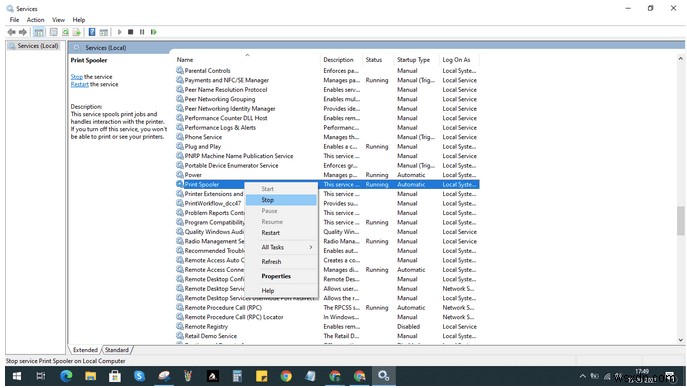
Task: Open the File menu
Action: (14, 20)
